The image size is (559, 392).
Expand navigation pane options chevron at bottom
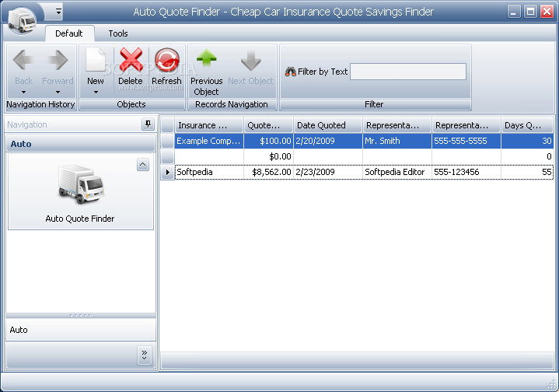[144, 355]
